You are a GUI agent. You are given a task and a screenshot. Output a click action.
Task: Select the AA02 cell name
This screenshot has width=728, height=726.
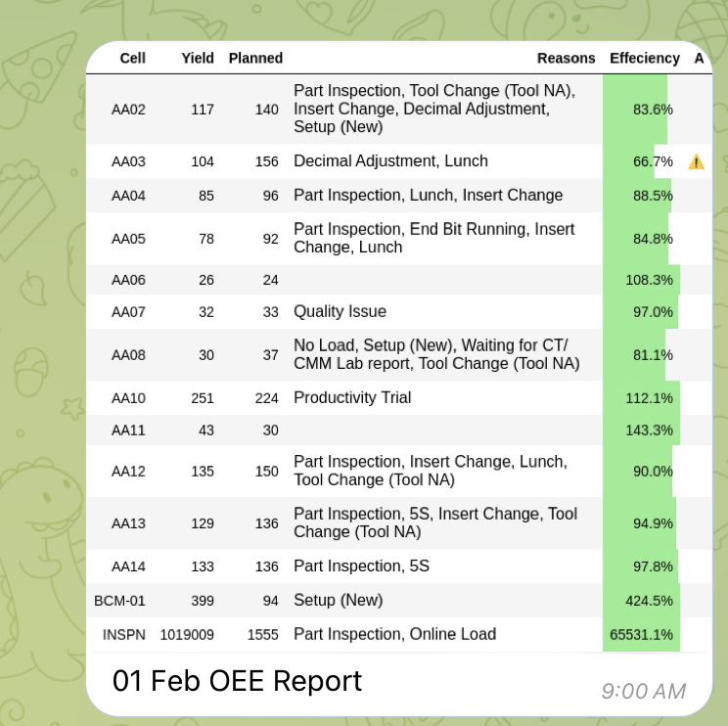click(128, 110)
